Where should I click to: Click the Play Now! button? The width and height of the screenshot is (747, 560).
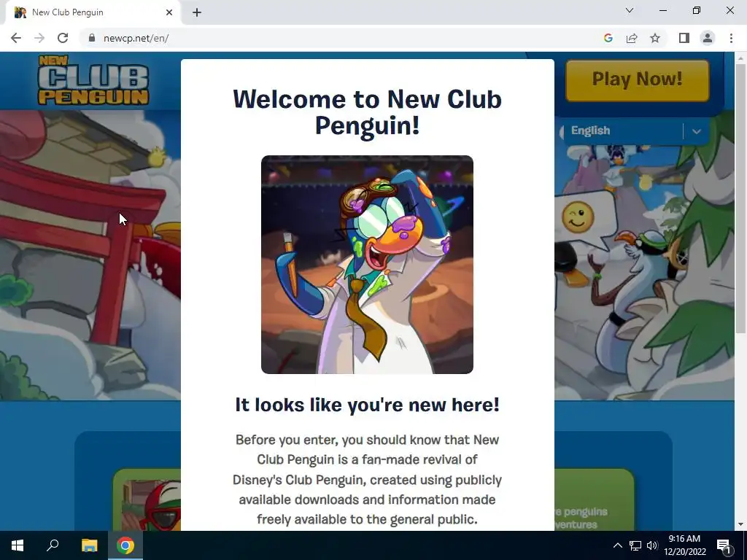638,80
